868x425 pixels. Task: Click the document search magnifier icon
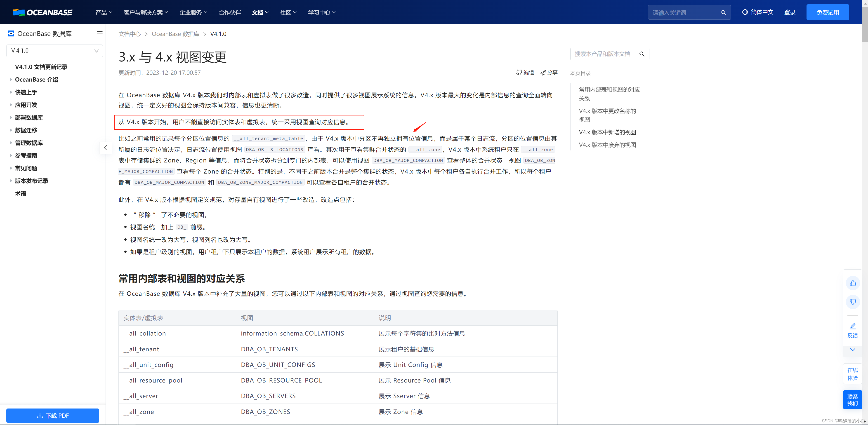(642, 54)
